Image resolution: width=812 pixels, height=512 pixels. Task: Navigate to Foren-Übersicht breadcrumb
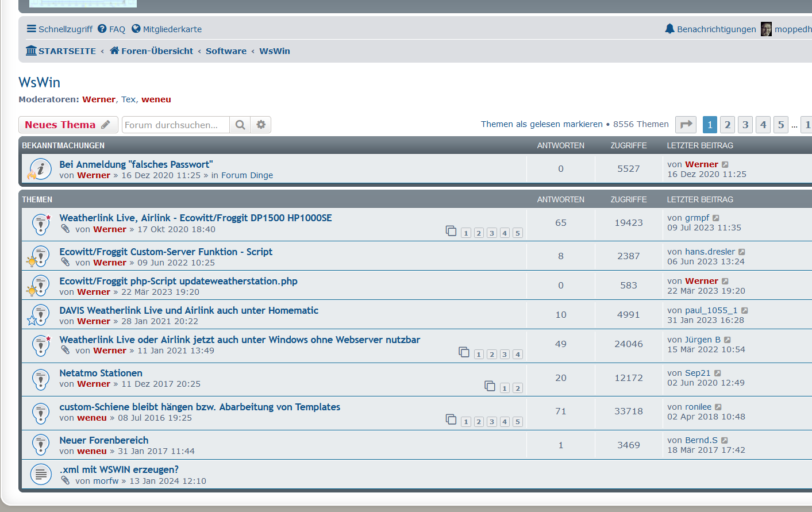pos(152,51)
